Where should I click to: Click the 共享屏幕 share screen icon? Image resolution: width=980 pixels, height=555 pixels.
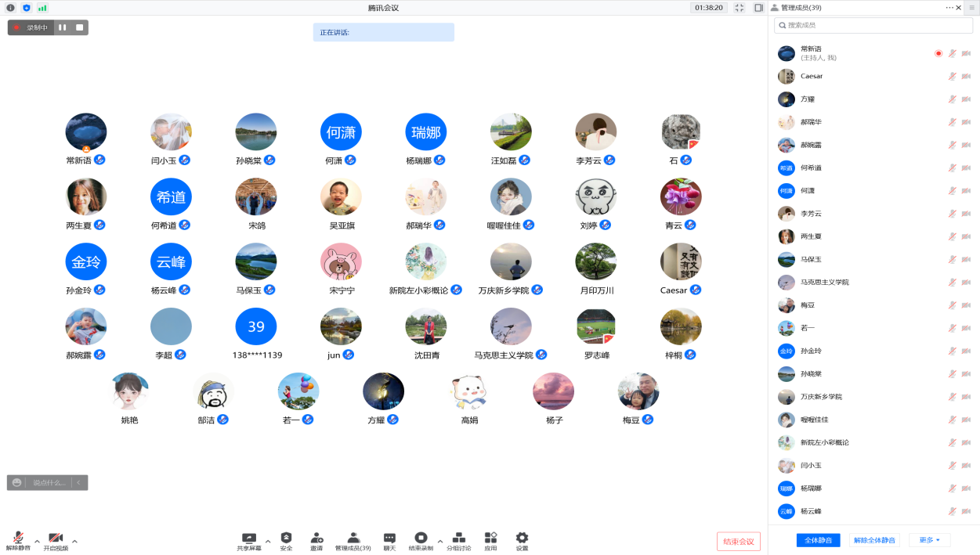pos(249,541)
